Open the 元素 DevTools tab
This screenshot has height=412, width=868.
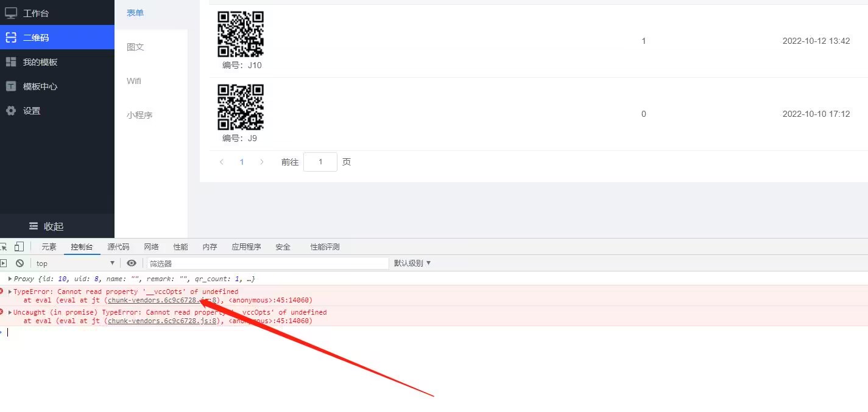[x=49, y=246]
